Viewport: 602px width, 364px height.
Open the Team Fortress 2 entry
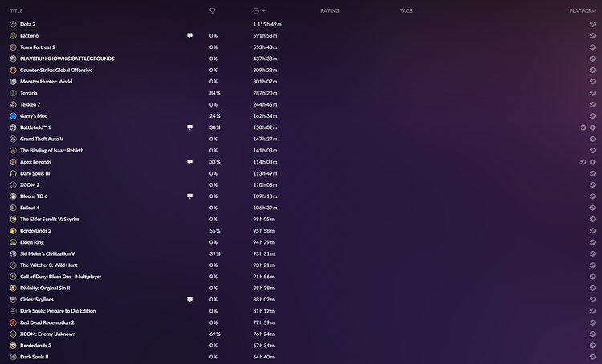pyautogui.click(x=38, y=47)
